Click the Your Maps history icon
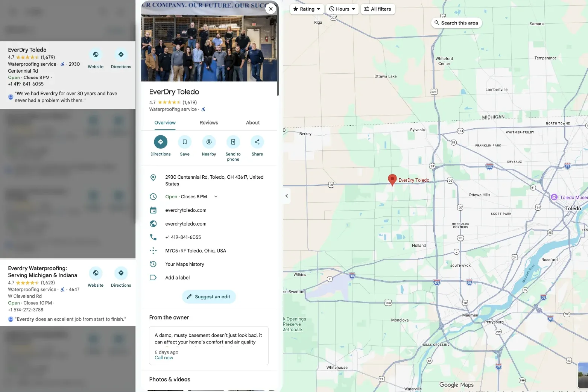 153,264
